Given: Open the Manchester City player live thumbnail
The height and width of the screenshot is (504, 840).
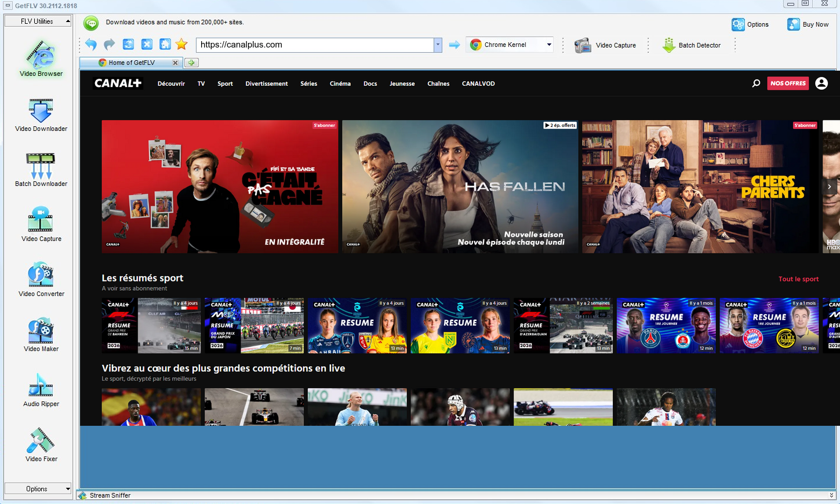Looking at the screenshot, I should click(x=357, y=407).
